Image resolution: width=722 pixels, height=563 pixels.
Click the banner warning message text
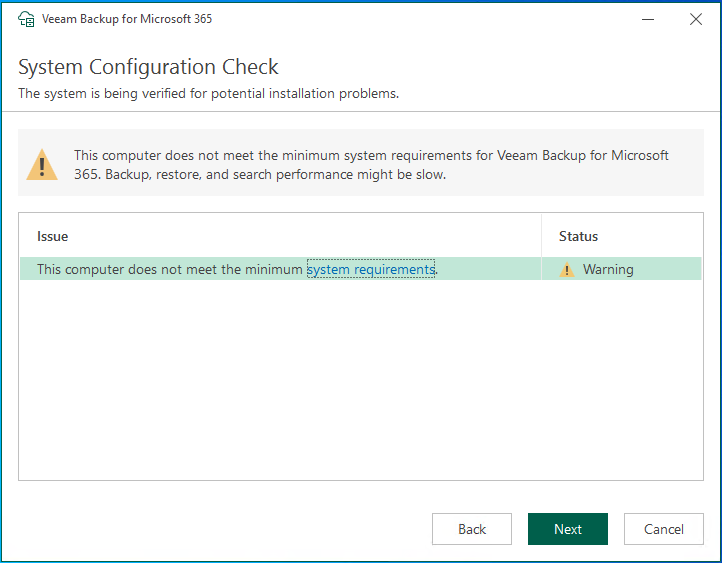point(371,165)
